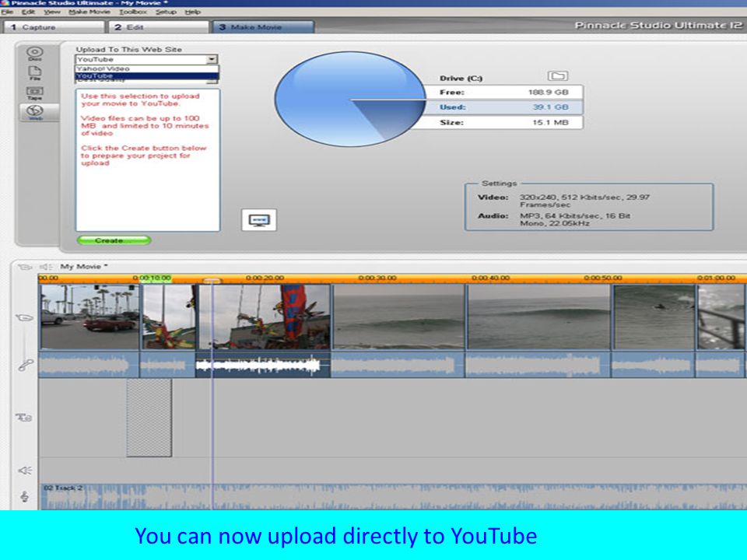
Task: Click the 0:00:10.00 timeline marker
Action: (x=152, y=278)
